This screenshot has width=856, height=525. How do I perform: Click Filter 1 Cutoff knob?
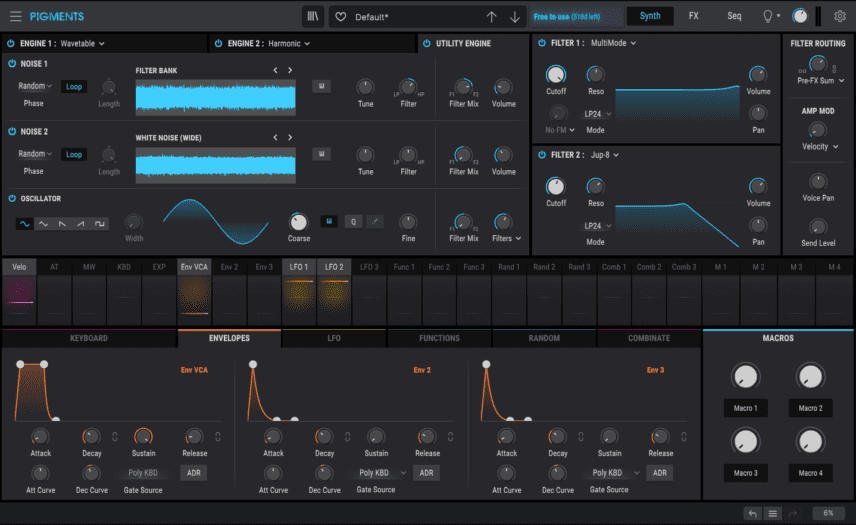click(556, 75)
